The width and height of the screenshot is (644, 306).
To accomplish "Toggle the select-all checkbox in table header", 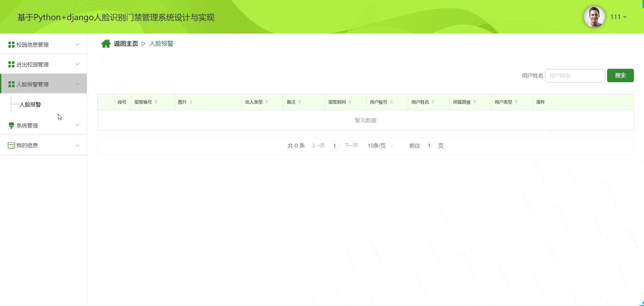I will pos(103,102).
